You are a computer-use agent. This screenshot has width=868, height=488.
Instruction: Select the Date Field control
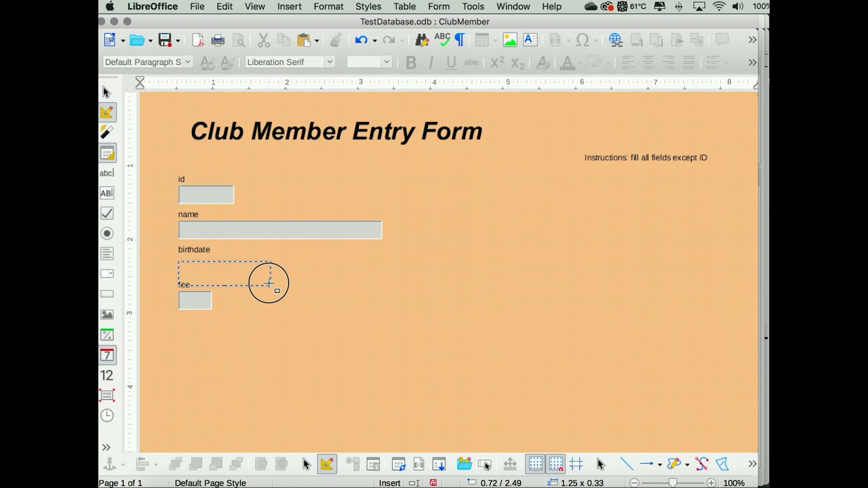click(107, 355)
